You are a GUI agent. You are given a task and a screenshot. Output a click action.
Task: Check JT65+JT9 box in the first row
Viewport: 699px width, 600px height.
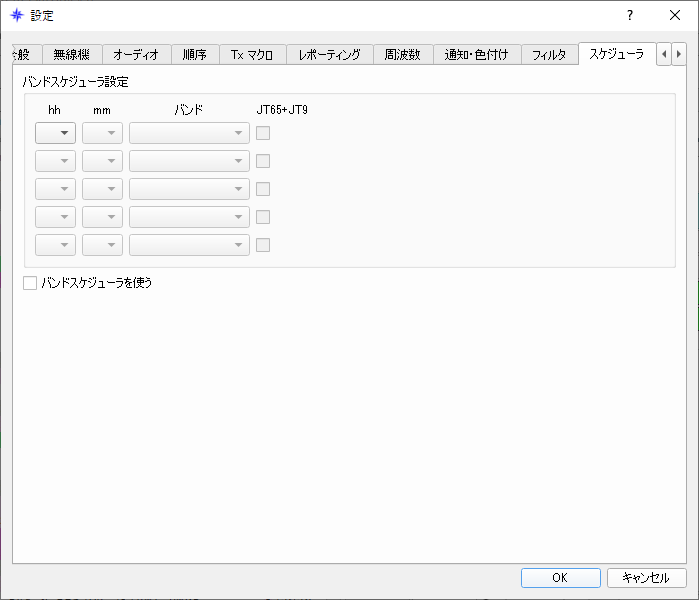[263, 133]
